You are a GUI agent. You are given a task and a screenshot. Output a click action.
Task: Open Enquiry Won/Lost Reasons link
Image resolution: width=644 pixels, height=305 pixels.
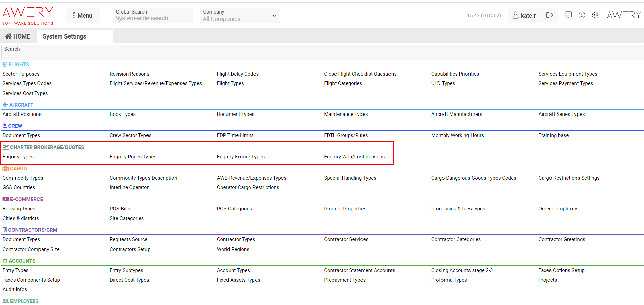pyautogui.click(x=354, y=157)
